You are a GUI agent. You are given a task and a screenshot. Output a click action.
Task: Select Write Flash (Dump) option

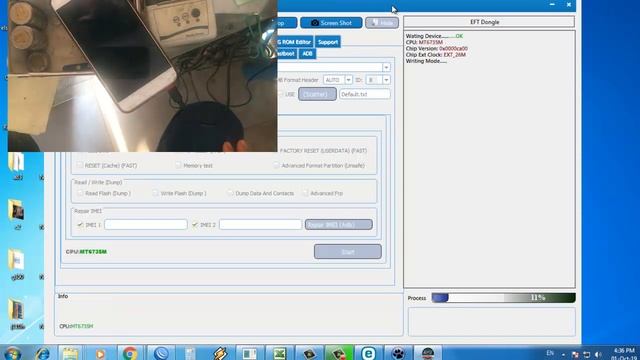point(156,193)
